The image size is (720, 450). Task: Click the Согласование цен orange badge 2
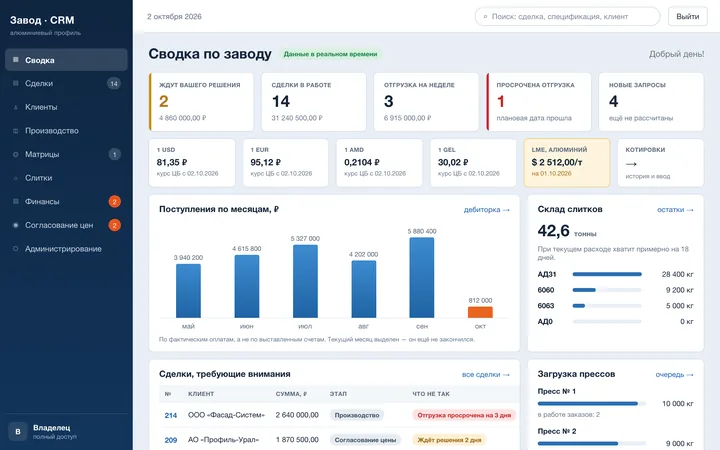pos(115,225)
